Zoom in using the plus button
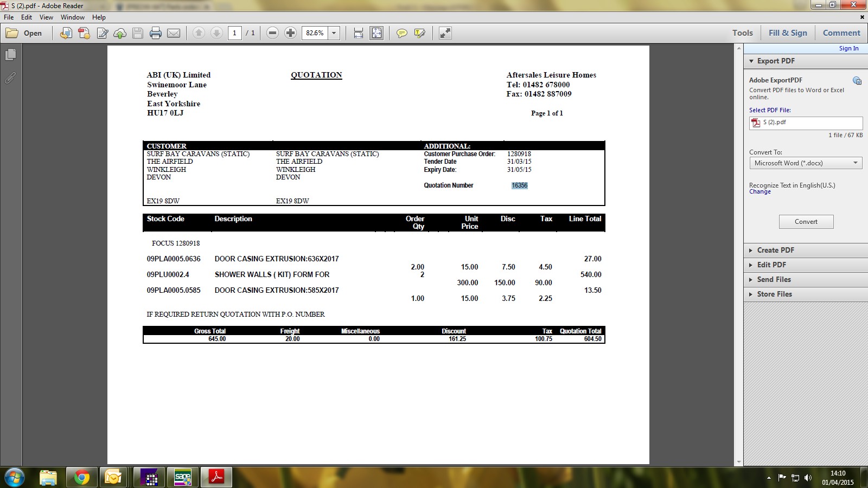The image size is (868, 488). (290, 33)
